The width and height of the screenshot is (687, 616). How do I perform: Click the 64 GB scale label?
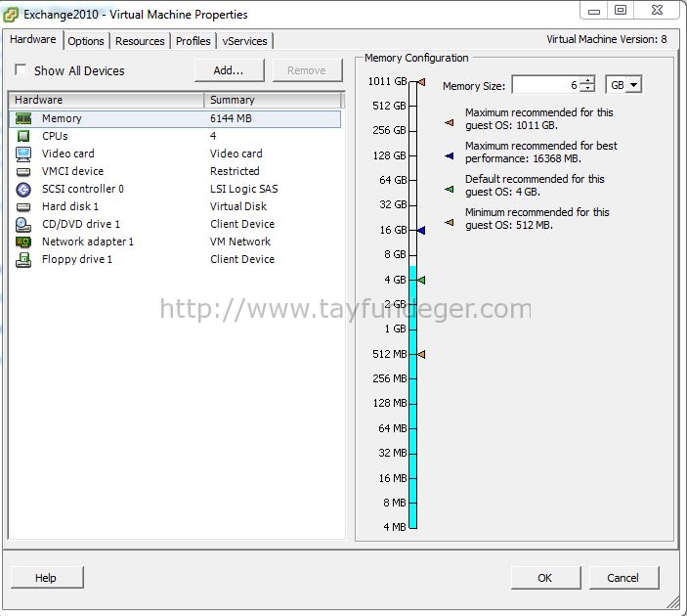[393, 180]
